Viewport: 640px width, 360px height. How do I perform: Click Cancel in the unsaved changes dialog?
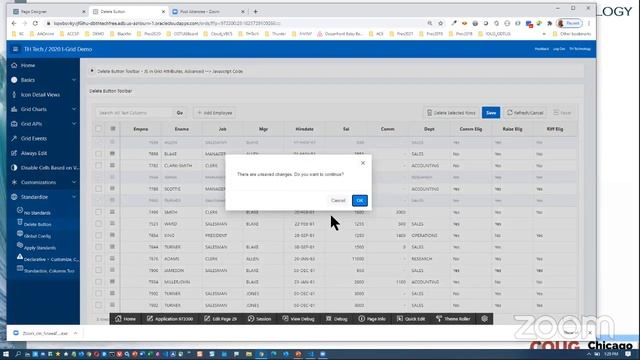pos(338,200)
